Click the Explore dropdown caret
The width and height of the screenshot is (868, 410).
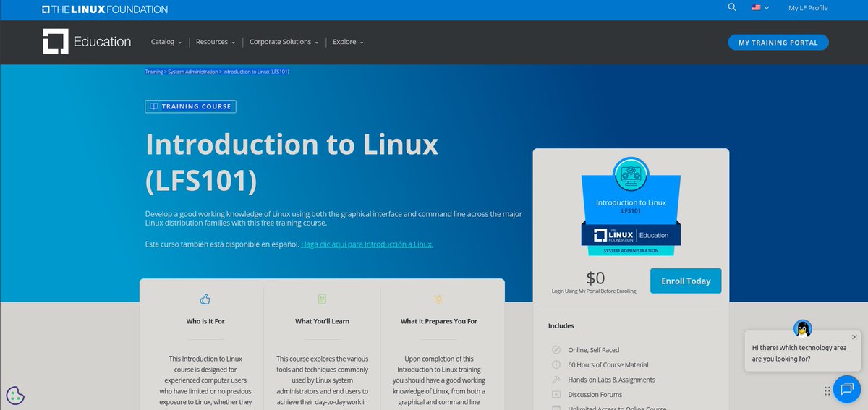(362, 43)
